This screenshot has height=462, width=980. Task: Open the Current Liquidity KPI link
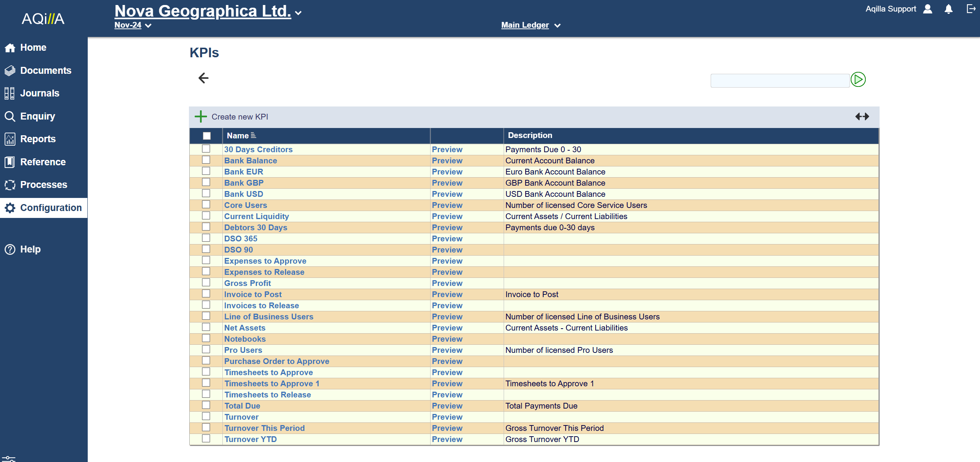(256, 216)
